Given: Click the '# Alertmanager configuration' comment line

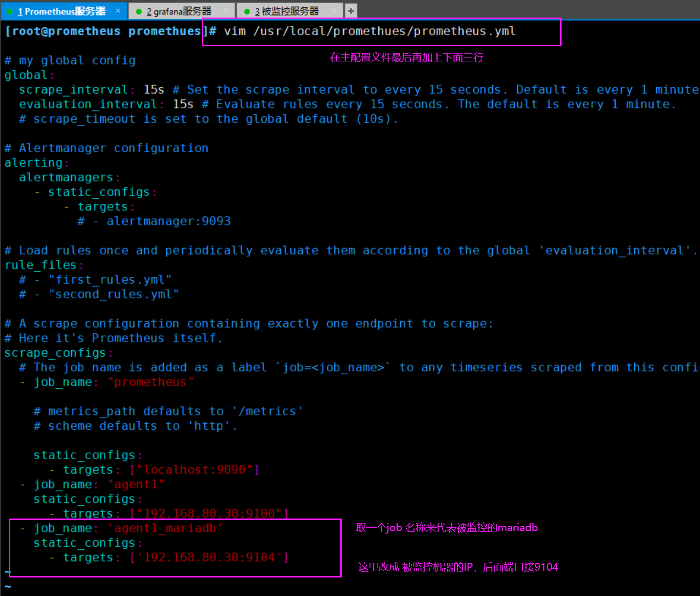Looking at the screenshot, I should point(106,148).
